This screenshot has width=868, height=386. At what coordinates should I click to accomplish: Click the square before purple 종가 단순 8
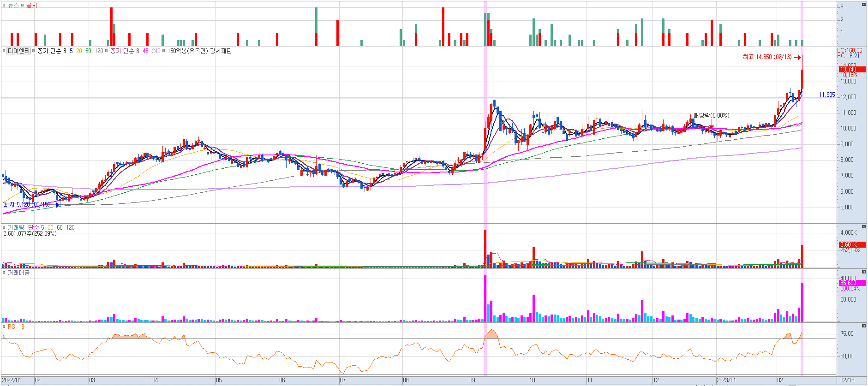click(x=107, y=51)
